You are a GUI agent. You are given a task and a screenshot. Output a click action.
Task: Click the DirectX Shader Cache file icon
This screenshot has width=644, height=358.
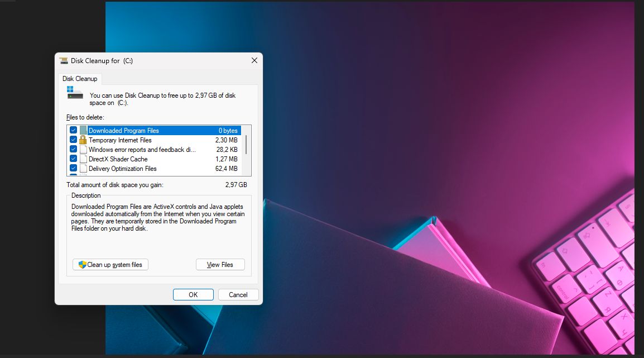tap(84, 159)
